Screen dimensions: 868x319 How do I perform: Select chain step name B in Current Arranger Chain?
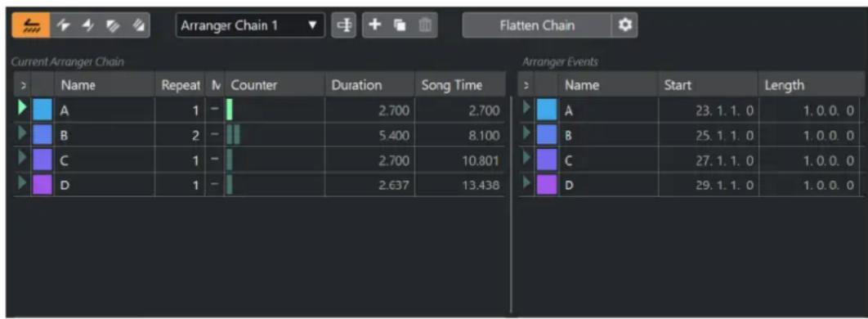coord(65,136)
